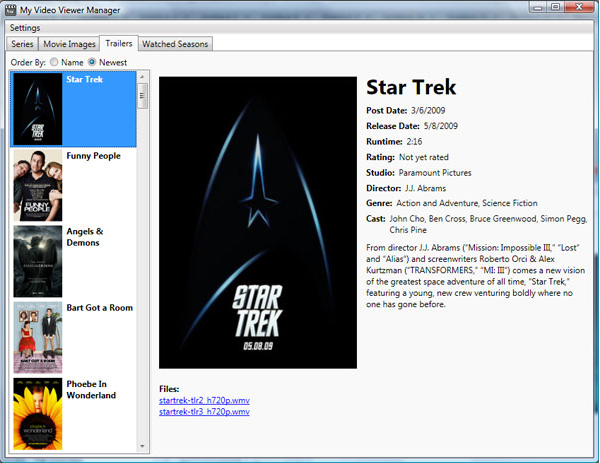
Task: Select Star Trek poster thumbnail in list
Action: tap(38, 109)
